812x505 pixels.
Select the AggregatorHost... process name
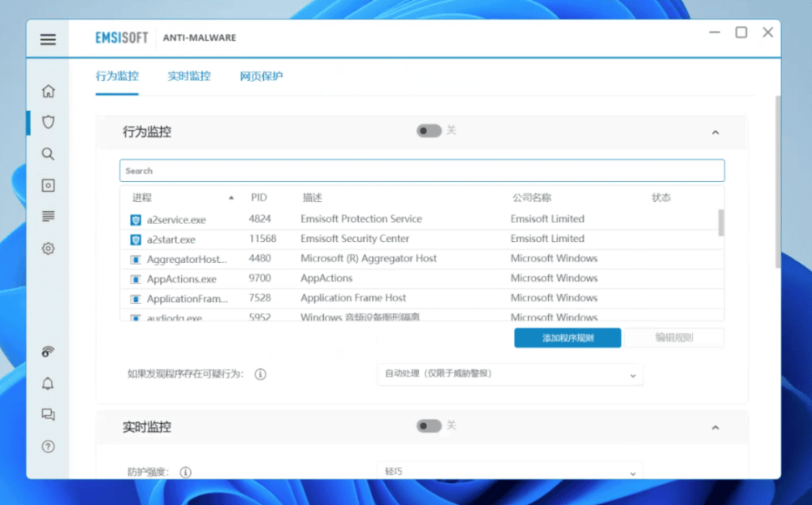pos(187,259)
